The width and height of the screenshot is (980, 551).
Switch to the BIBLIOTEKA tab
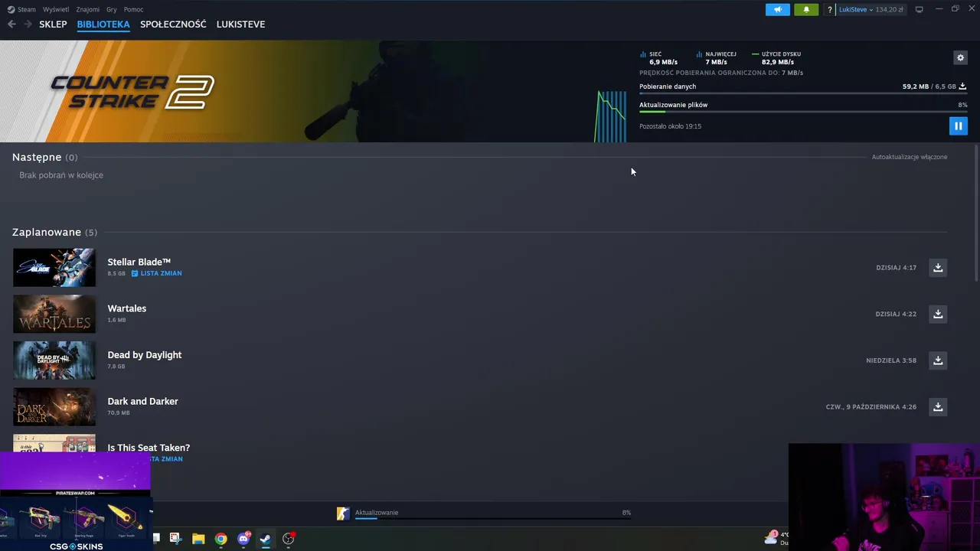[103, 24]
